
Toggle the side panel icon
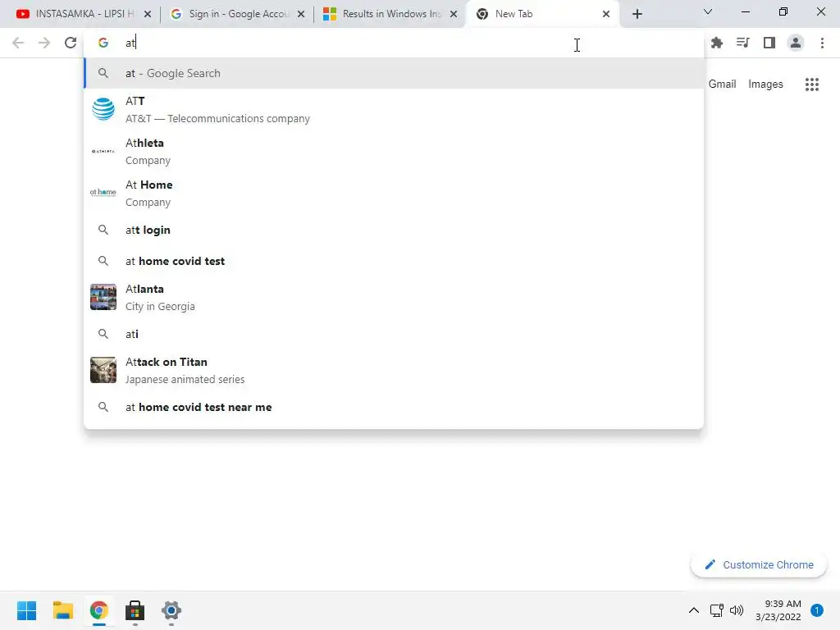769,43
